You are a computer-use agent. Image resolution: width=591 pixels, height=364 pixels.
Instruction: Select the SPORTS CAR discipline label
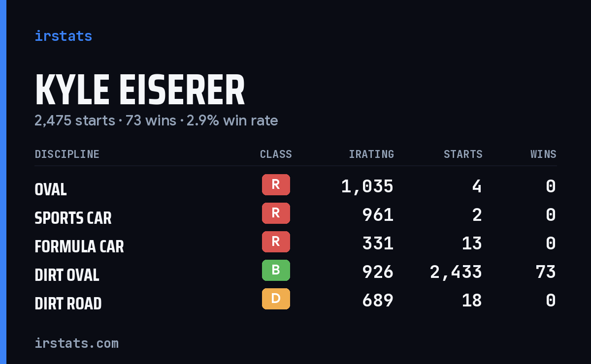73,218
